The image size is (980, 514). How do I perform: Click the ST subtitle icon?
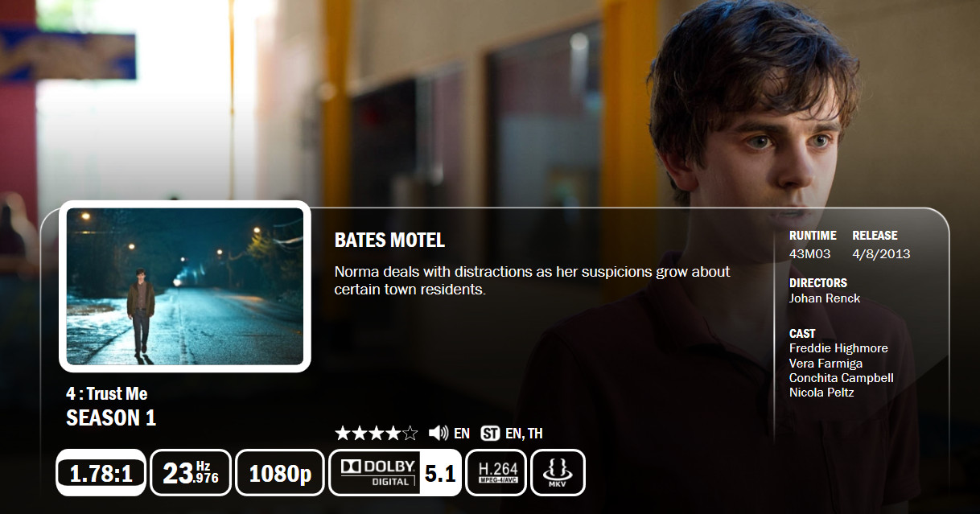point(490,434)
